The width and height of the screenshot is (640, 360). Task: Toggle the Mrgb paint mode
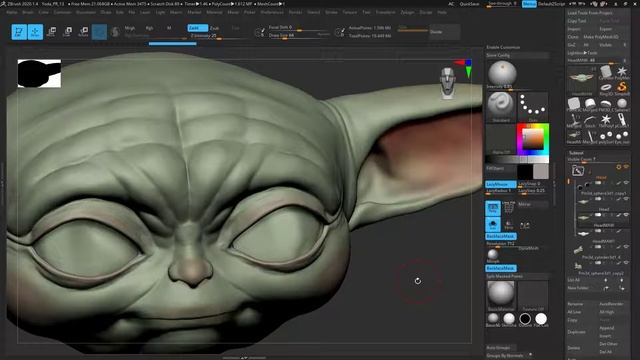tap(130, 28)
